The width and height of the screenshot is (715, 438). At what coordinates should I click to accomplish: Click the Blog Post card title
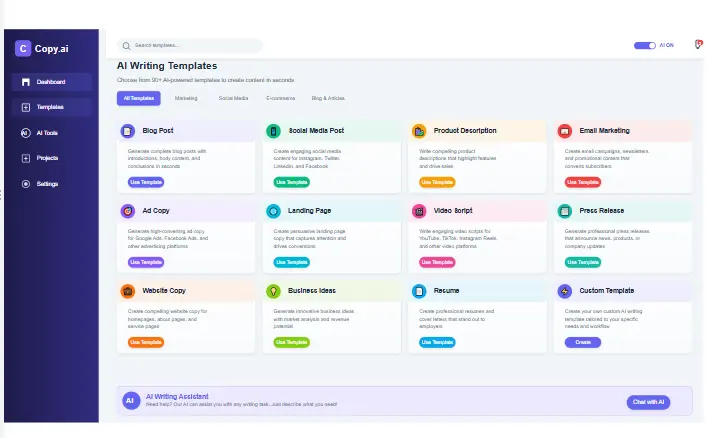158,131
